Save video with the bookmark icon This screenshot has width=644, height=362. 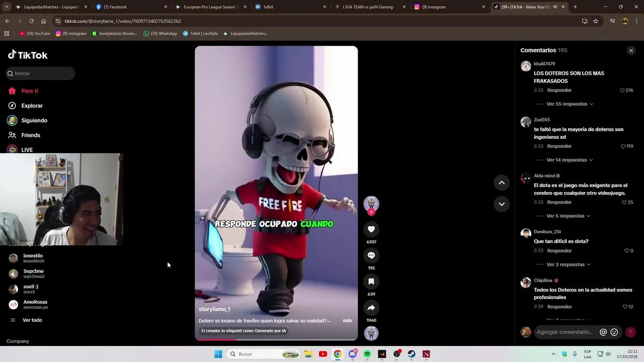click(x=371, y=282)
